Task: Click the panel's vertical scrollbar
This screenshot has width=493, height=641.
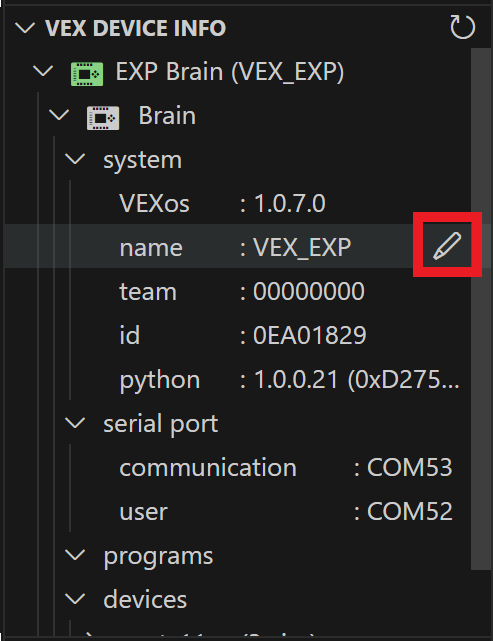Action: (x=481, y=309)
